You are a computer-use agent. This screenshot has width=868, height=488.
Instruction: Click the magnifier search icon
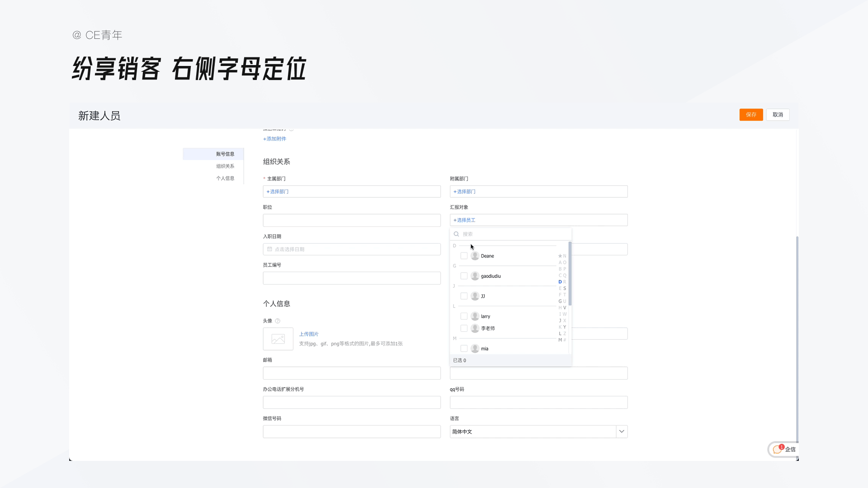coord(457,234)
